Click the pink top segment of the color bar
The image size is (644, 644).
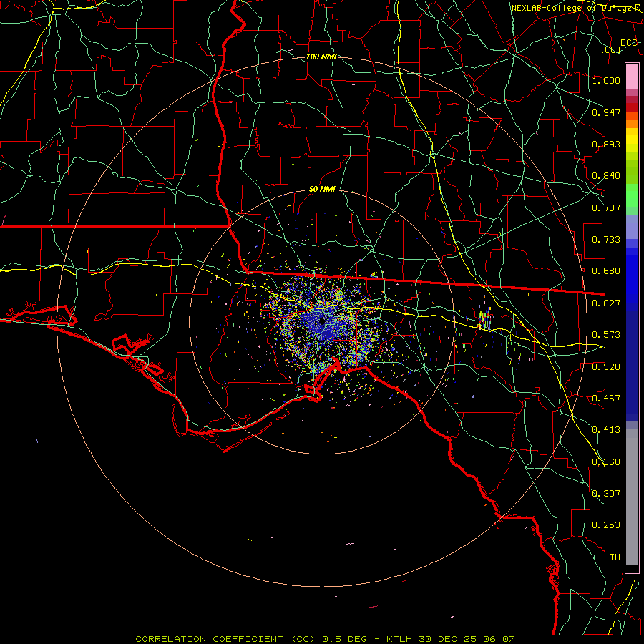[x=632, y=76]
